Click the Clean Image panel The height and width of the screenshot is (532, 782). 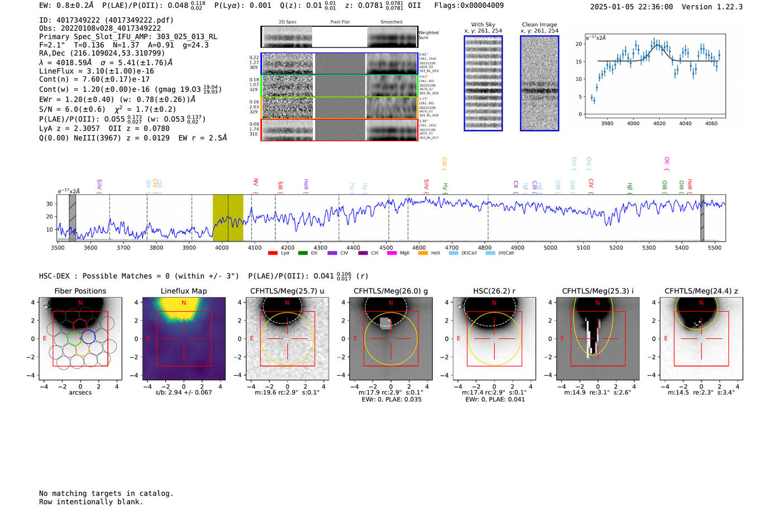pos(540,83)
